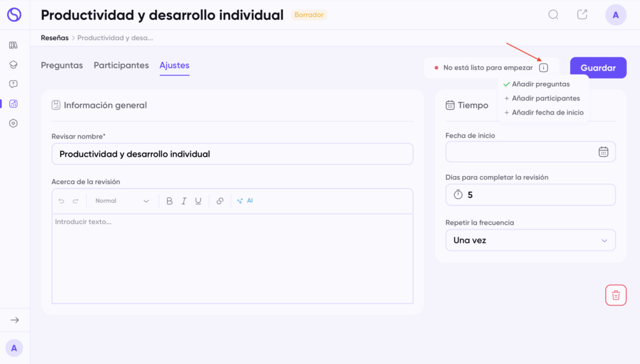
Task: Open the library books sidebar icon
Action: (x=14, y=45)
